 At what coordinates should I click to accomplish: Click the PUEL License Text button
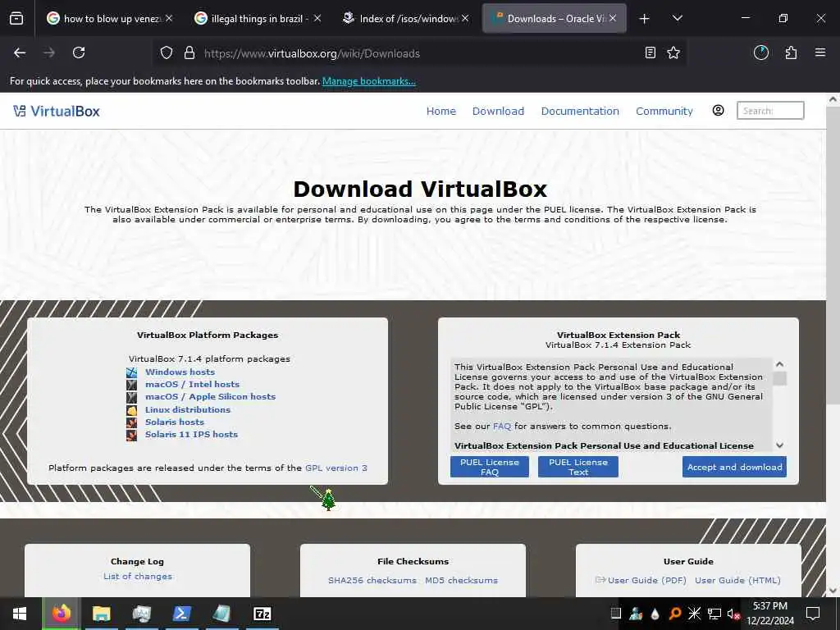pyautogui.click(x=578, y=467)
